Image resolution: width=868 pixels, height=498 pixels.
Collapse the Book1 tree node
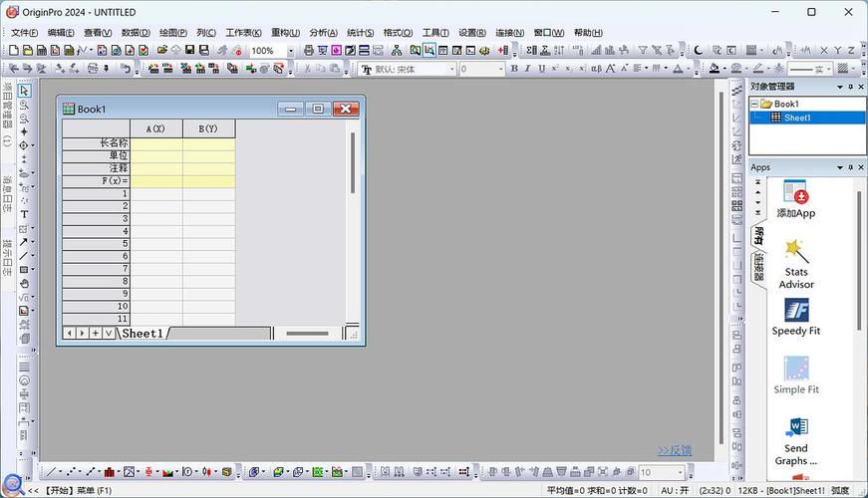tap(754, 104)
